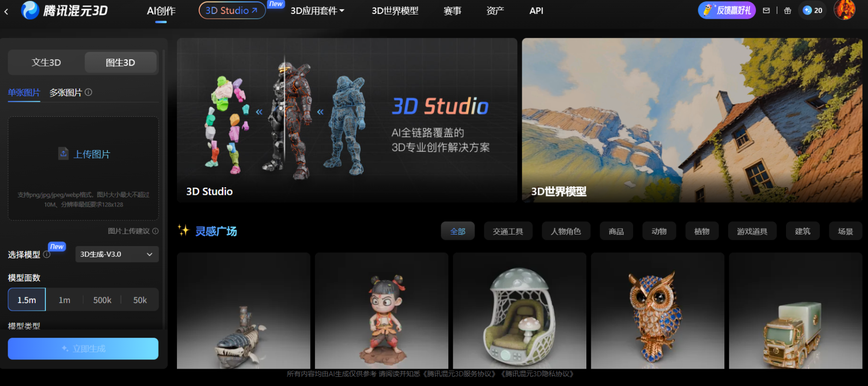Open the user profile avatar
This screenshot has height=386, width=868.
tap(844, 10)
